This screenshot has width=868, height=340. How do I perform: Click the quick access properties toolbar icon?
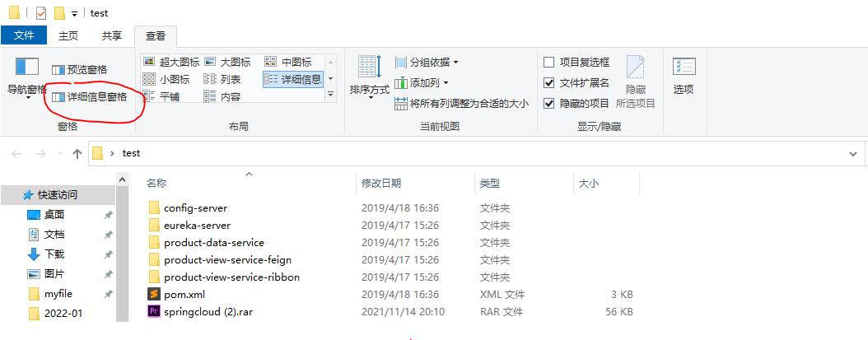pyautogui.click(x=41, y=12)
